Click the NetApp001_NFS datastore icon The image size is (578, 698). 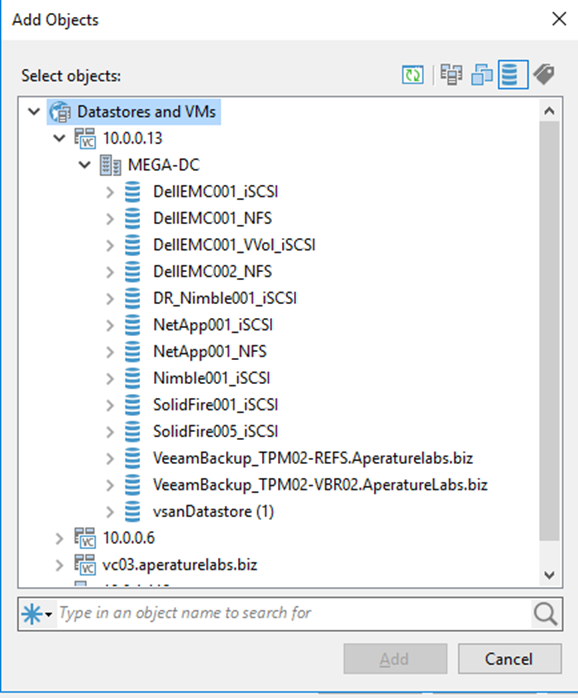[132, 352]
